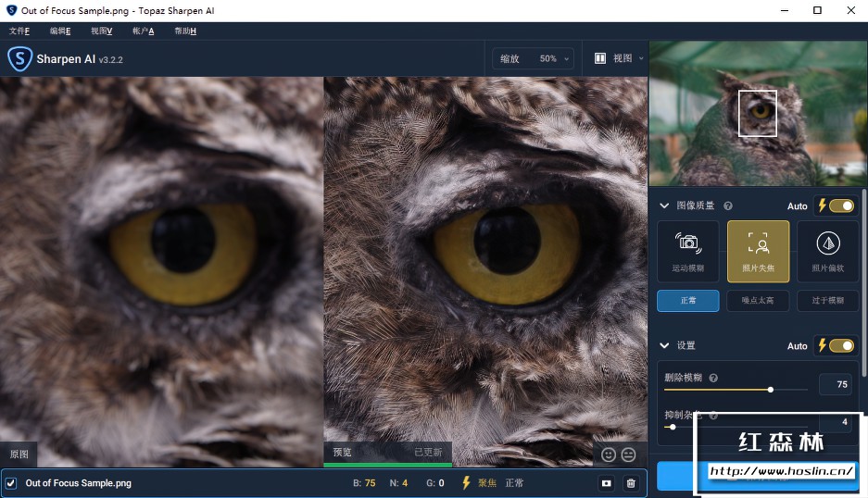Select the Too Soft (照片偏软) mode icon

click(827, 250)
